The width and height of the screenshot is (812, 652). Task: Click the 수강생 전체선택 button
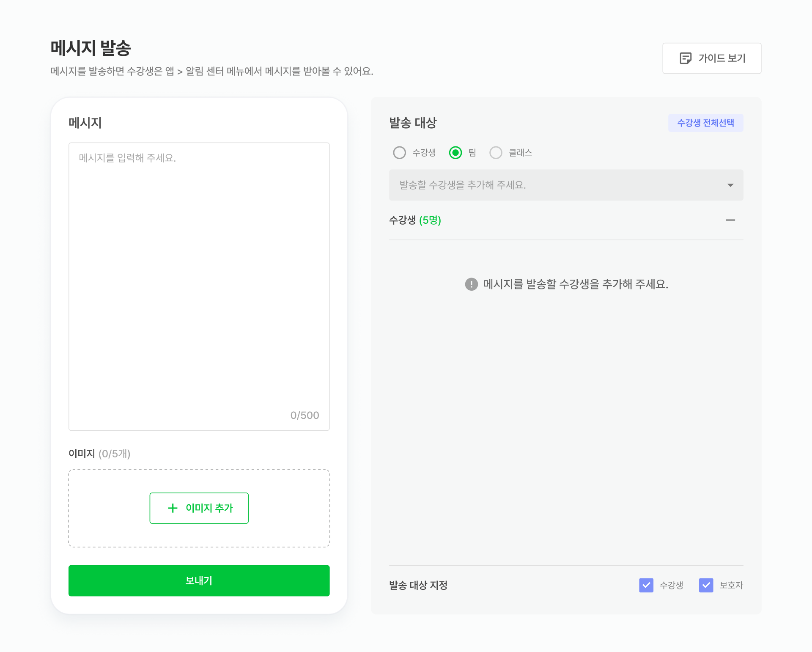coord(705,123)
